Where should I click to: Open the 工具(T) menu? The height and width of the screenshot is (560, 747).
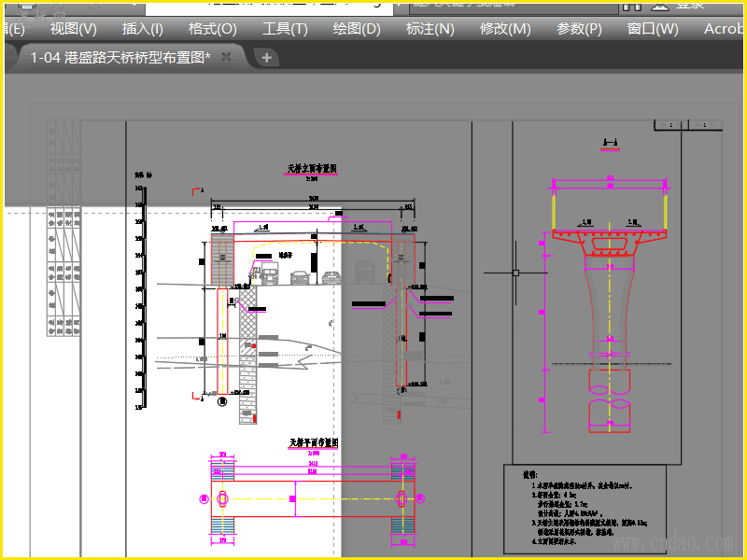285,29
